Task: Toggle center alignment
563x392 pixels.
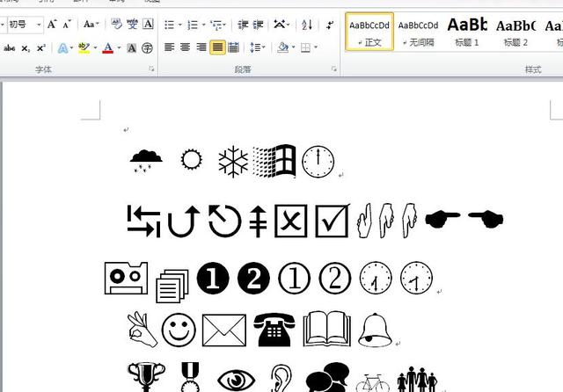Action: pyautogui.click(x=186, y=47)
